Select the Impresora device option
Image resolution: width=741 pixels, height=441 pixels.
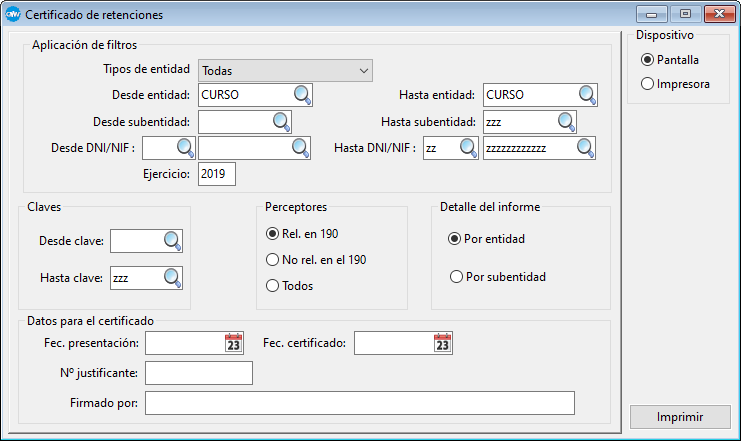coord(648,84)
